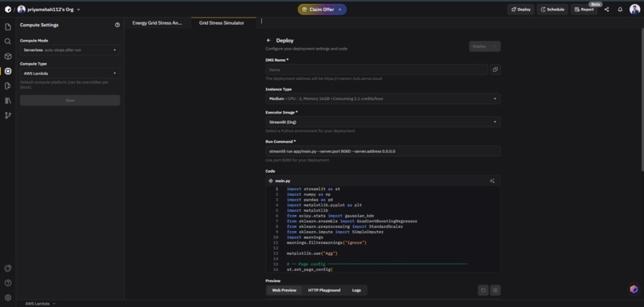644x307 pixels.
Task: Click the Schedule button in top bar
Action: point(552,10)
